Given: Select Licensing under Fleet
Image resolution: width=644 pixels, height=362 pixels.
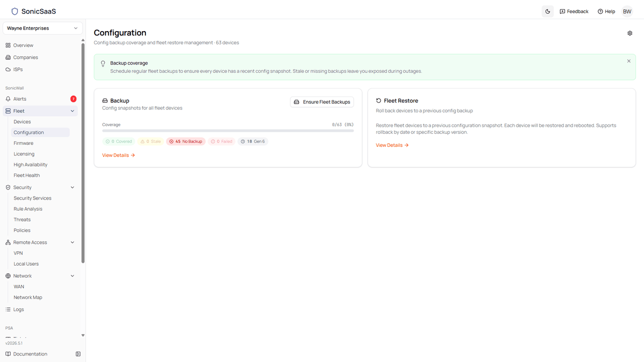Looking at the screenshot, I should point(24,154).
